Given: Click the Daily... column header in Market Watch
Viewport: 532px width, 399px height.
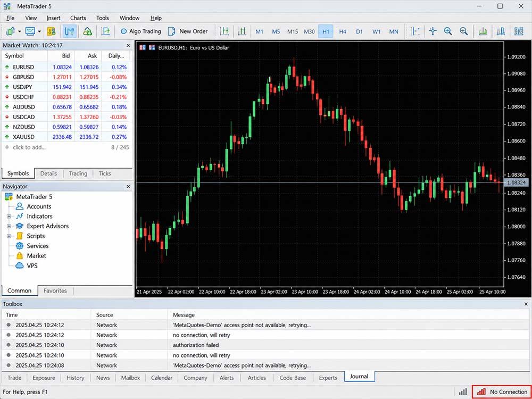Looking at the screenshot, I should (116, 56).
